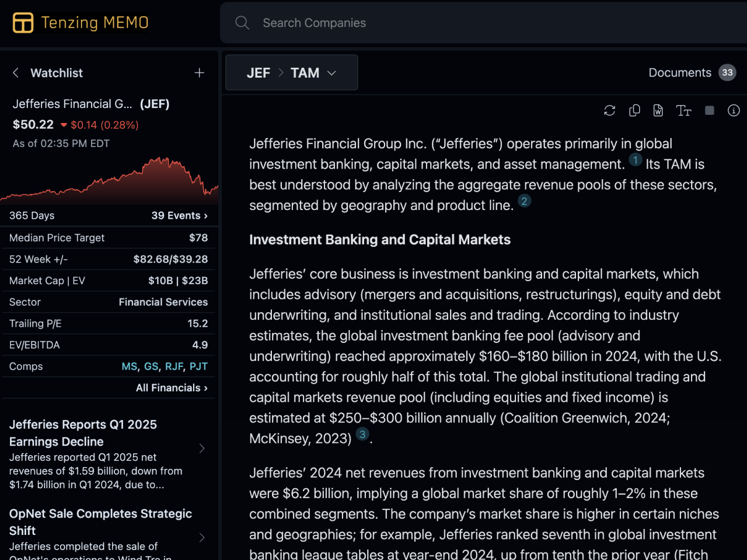This screenshot has width=747, height=560.
Task: Open 39 Events link
Action: [x=179, y=215]
